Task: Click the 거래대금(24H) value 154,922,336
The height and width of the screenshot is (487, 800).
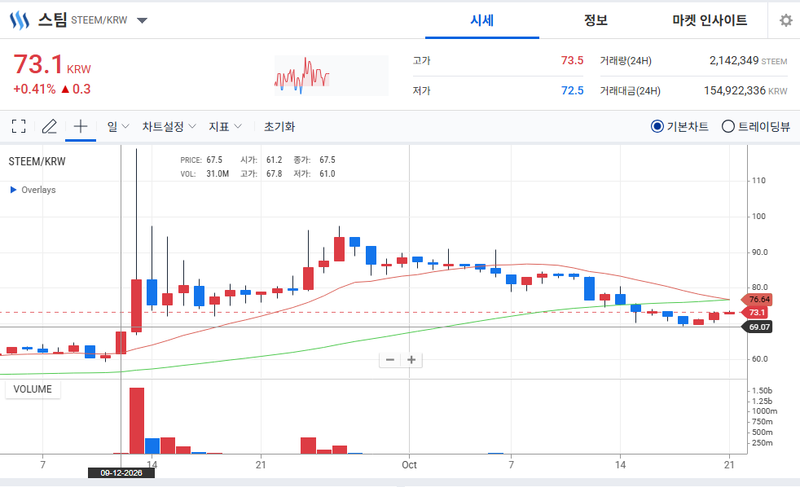Action: coord(735,90)
